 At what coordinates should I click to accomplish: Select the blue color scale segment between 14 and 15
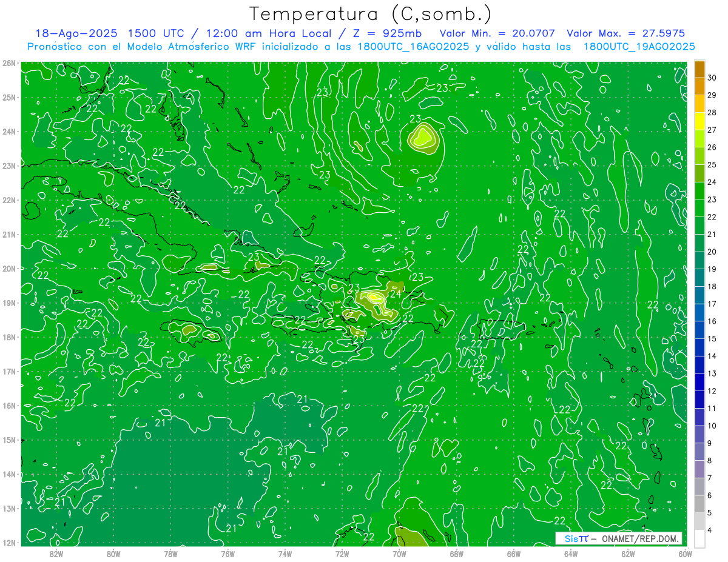699,347
